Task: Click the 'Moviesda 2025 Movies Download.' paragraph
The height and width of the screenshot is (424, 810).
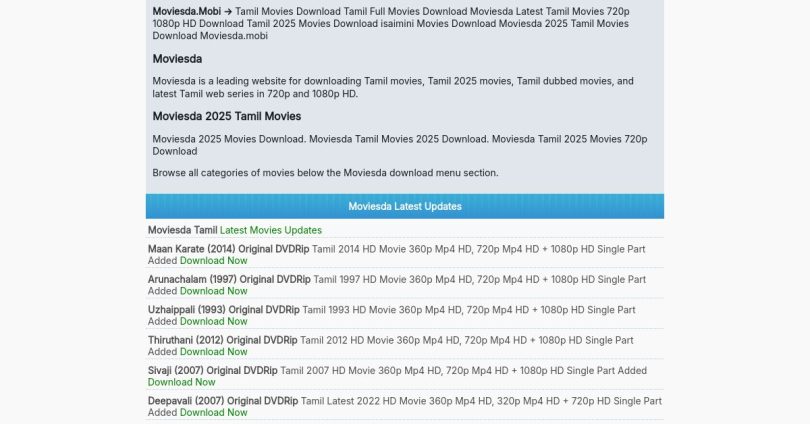Action: pyautogui.click(x=399, y=145)
